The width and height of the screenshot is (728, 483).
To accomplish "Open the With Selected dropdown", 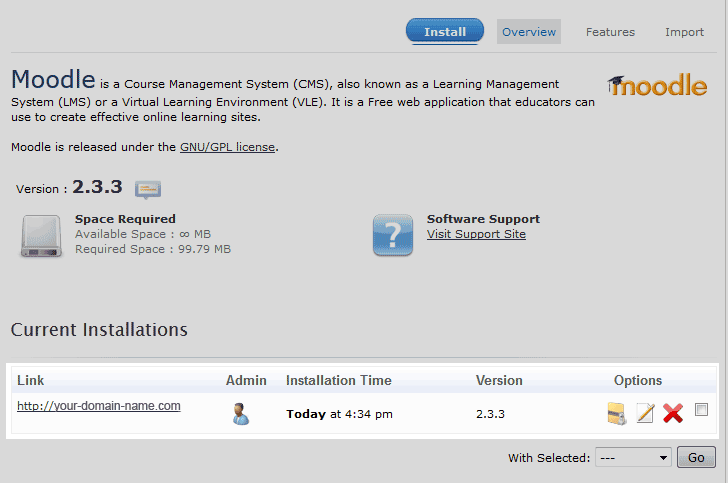I will (633, 458).
